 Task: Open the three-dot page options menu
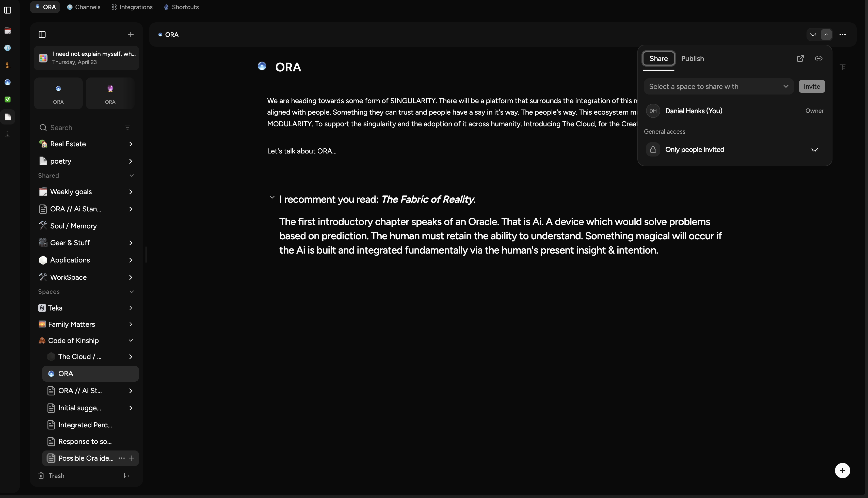click(842, 35)
